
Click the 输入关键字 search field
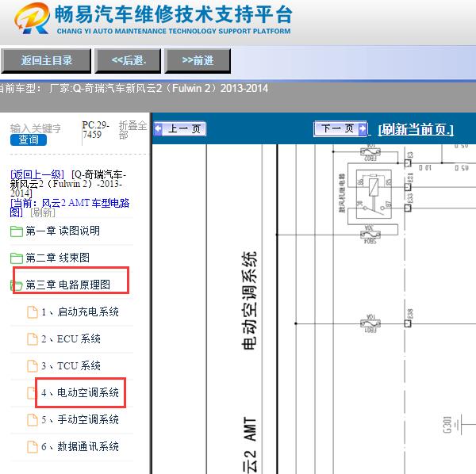pyautogui.click(x=36, y=128)
